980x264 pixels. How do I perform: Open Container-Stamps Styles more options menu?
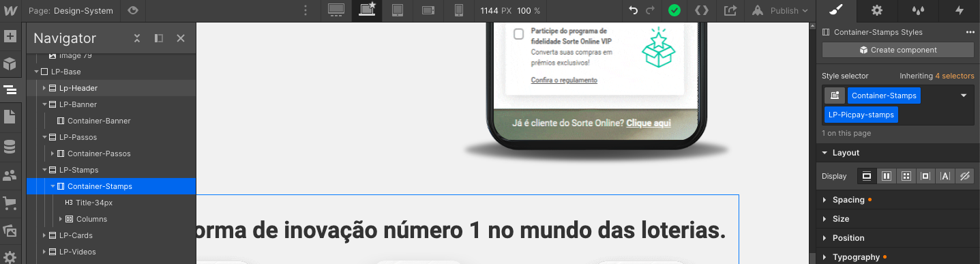pyautogui.click(x=970, y=32)
